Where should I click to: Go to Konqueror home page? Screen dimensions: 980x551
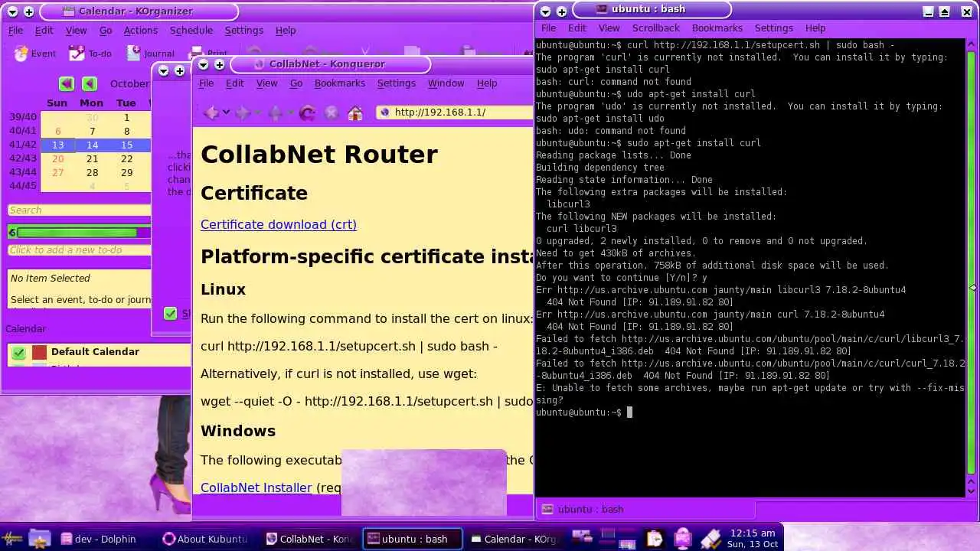355,112
